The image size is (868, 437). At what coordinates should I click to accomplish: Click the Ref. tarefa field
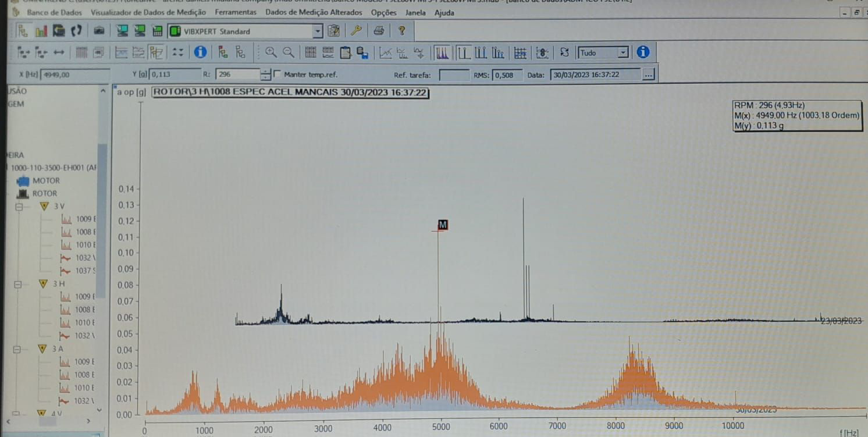click(454, 74)
